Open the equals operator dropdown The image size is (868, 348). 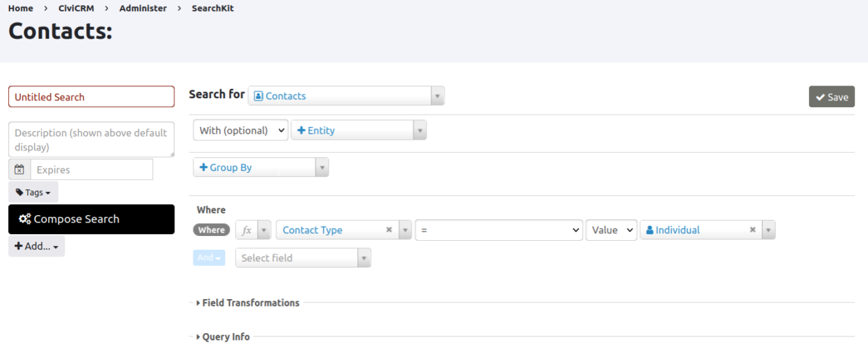pyautogui.click(x=498, y=230)
